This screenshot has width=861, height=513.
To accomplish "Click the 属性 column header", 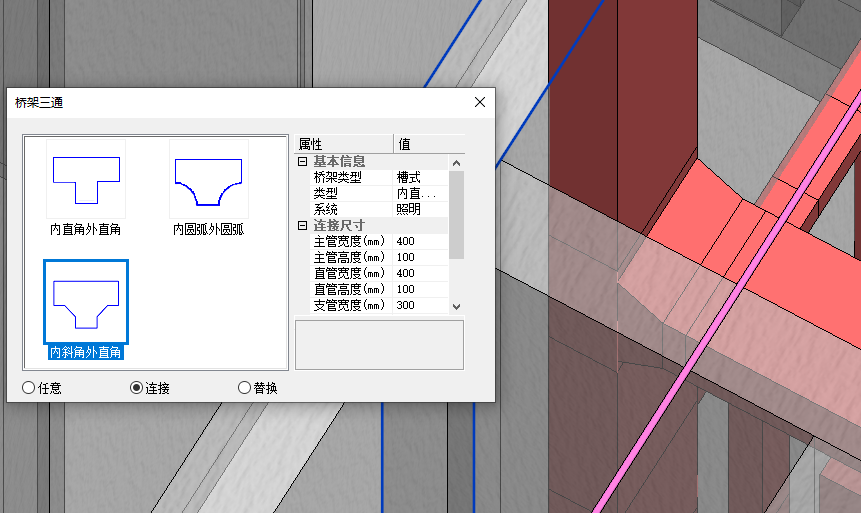I will click(344, 144).
